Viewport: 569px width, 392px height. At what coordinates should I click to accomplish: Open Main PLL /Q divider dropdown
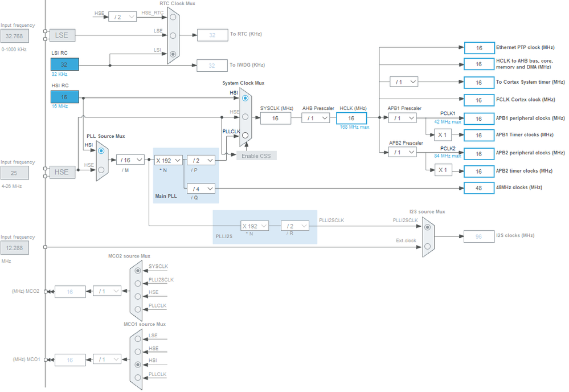201,189
